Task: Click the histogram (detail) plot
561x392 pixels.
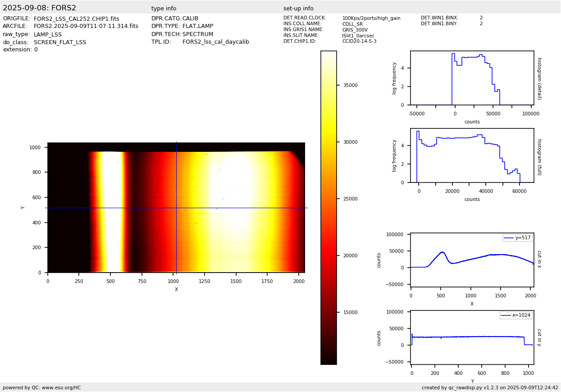Action: coord(472,78)
